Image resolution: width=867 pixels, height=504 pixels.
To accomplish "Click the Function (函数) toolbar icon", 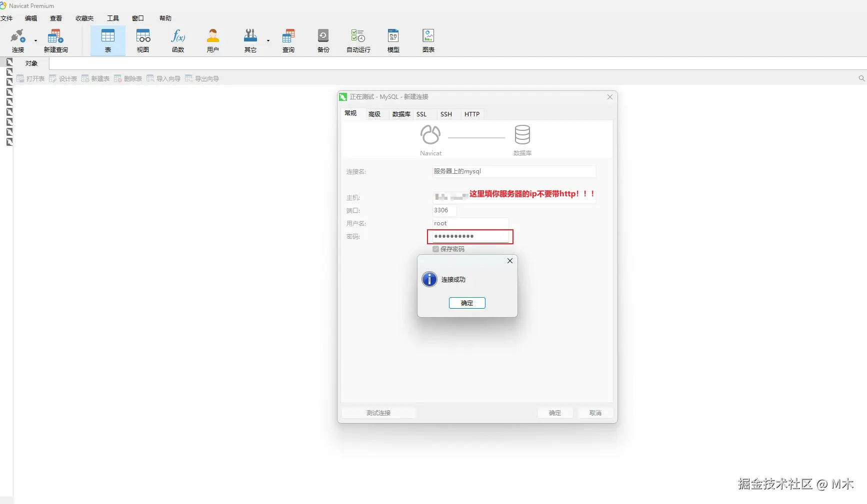I will 178,40.
